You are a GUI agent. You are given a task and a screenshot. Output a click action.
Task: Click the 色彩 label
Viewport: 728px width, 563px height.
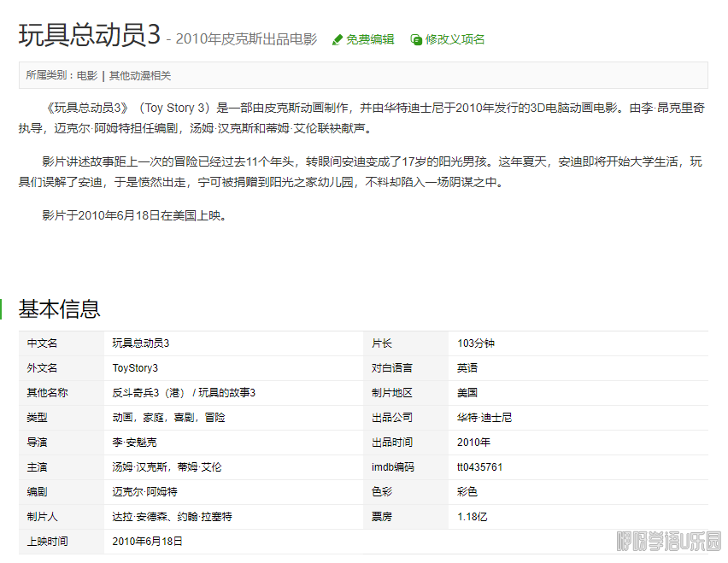[382, 492]
